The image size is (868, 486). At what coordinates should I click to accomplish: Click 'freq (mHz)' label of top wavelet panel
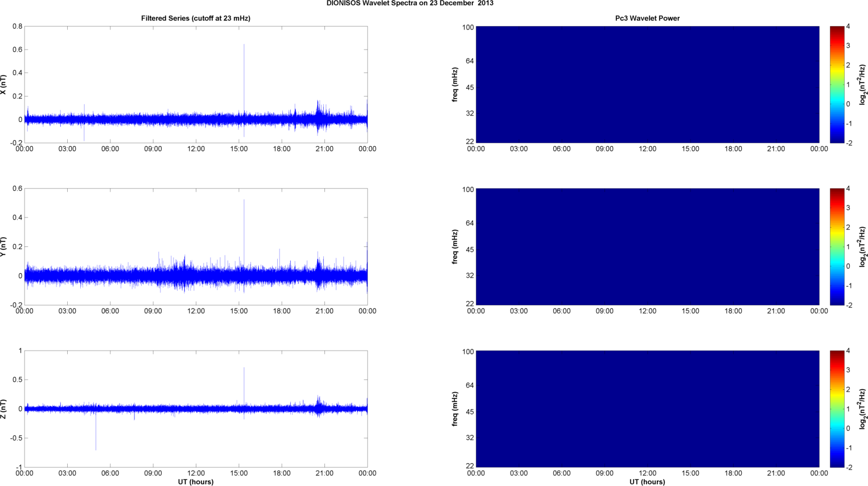[x=455, y=85]
